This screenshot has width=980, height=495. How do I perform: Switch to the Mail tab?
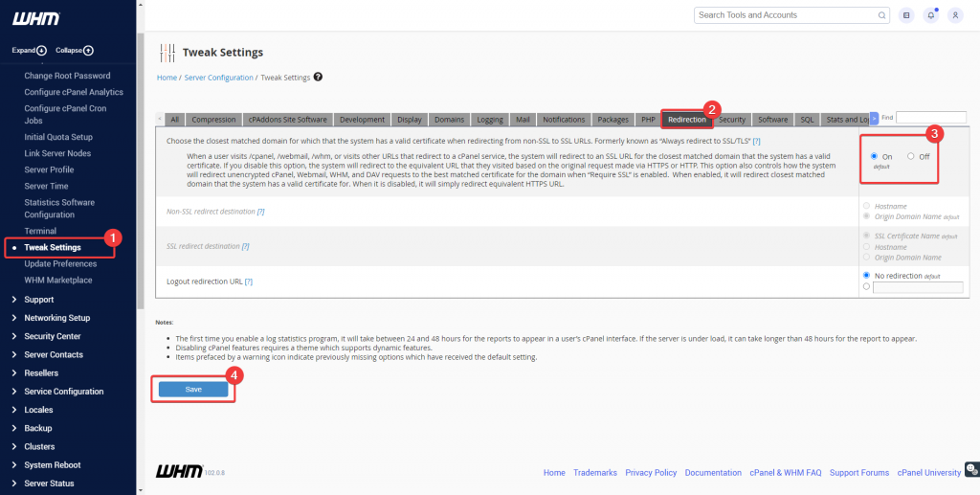pyautogui.click(x=523, y=120)
